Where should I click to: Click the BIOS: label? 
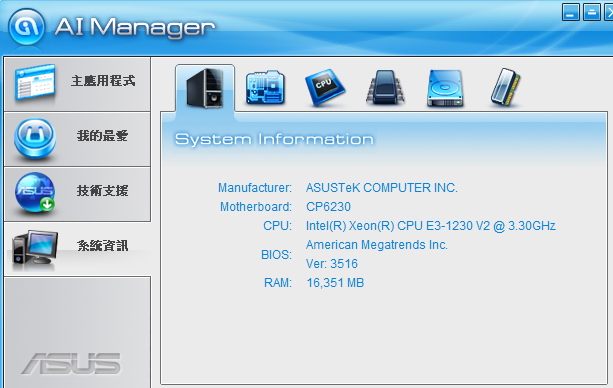276,255
